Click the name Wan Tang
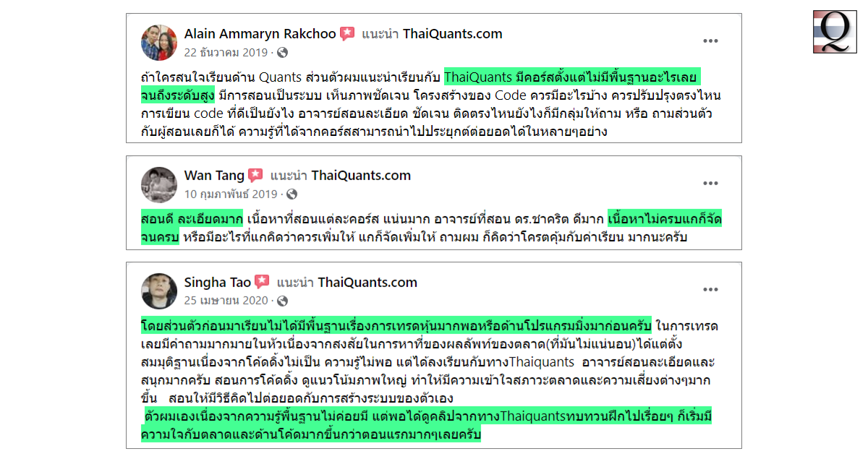This screenshot has height=454, width=868. tap(214, 176)
